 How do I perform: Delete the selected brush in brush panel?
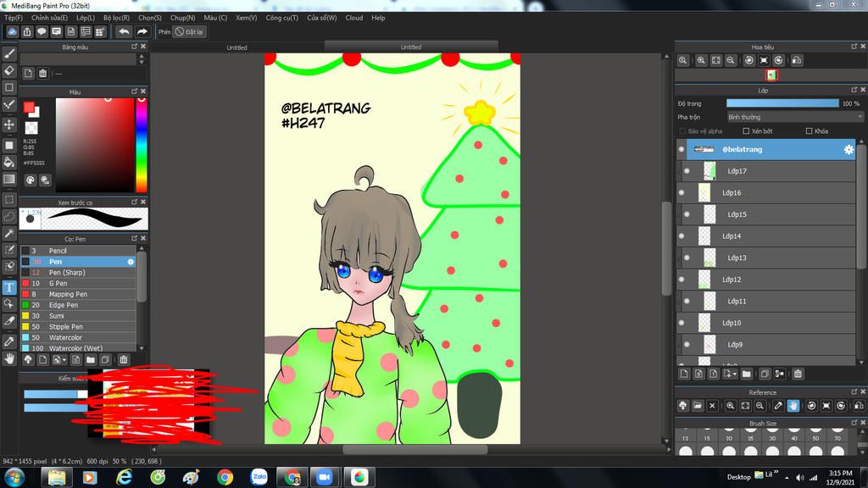pos(124,359)
